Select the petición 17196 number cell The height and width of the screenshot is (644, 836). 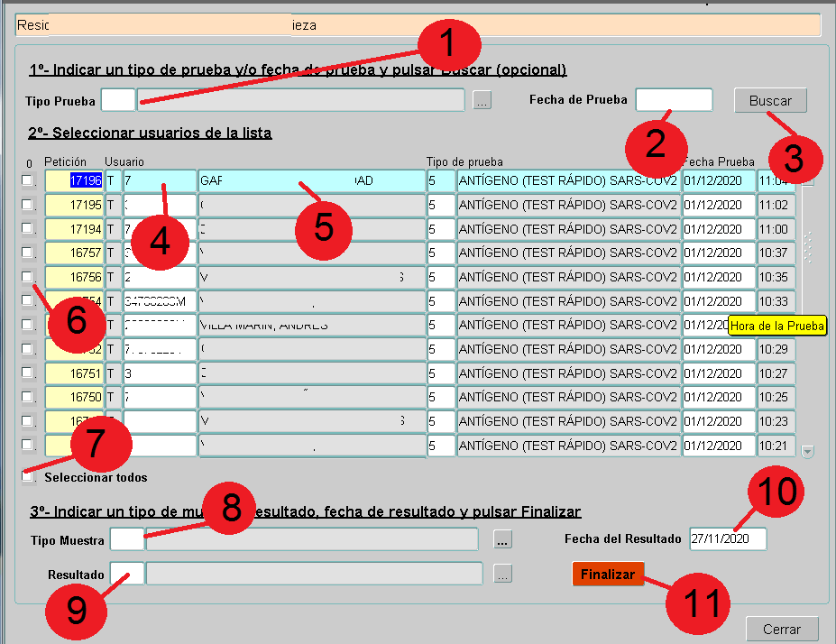(x=74, y=180)
